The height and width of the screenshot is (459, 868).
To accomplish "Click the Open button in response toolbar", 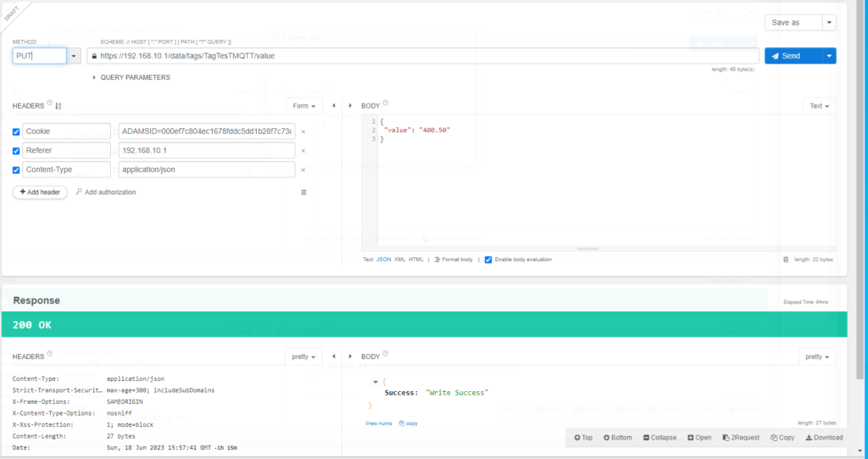I will [x=699, y=438].
